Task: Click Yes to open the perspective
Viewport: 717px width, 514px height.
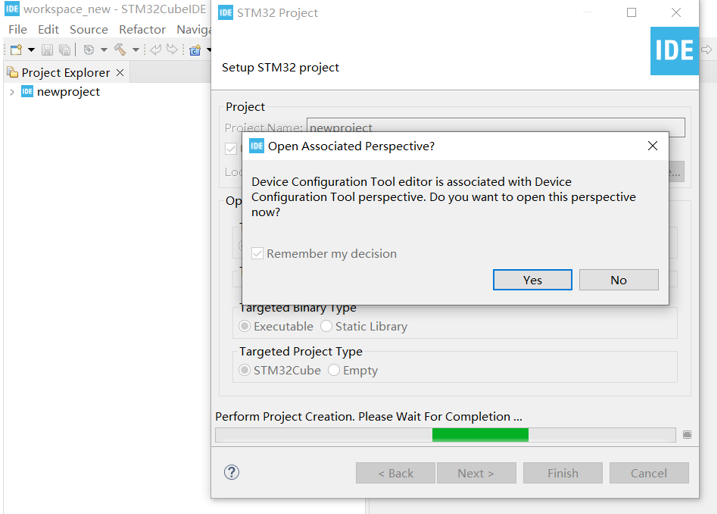Action: tap(532, 279)
